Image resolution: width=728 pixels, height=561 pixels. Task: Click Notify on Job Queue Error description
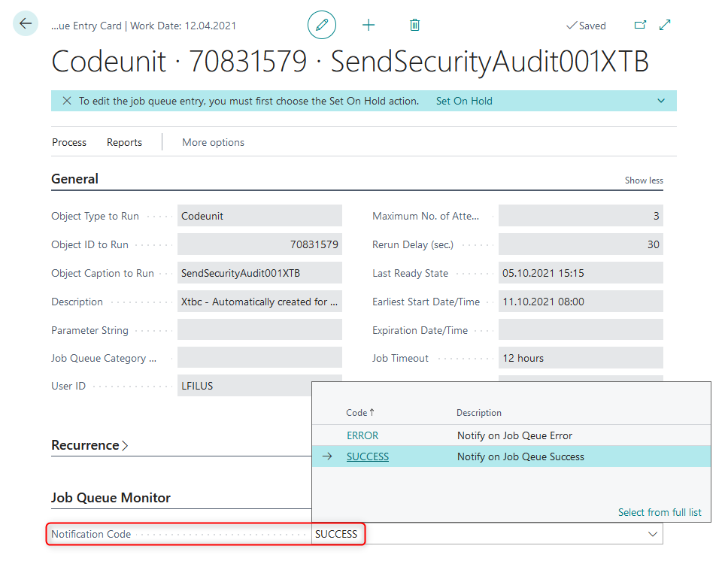point(514,435)
